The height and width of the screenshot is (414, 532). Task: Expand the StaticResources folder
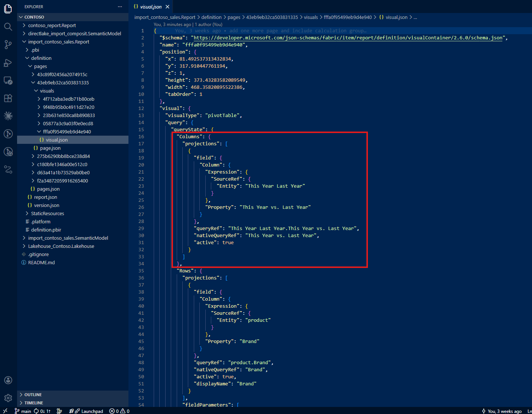[x=72, y=213]
